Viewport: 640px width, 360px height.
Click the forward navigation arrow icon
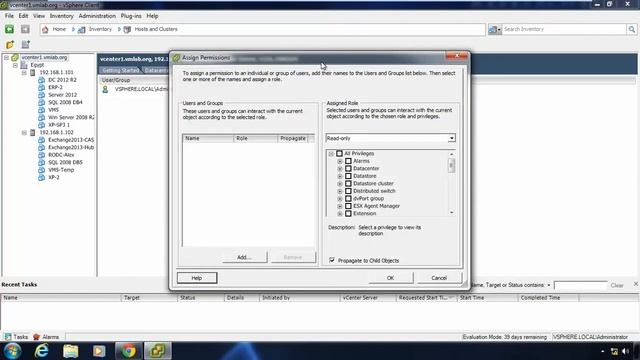(25, 29)
